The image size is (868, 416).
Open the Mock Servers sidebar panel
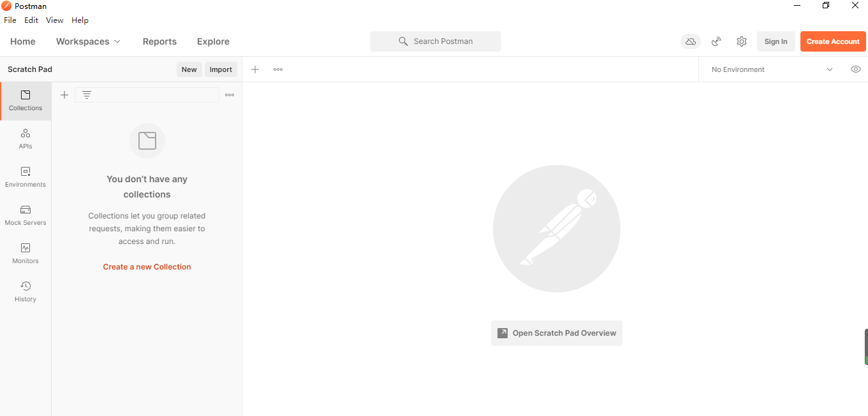[26, 216]
